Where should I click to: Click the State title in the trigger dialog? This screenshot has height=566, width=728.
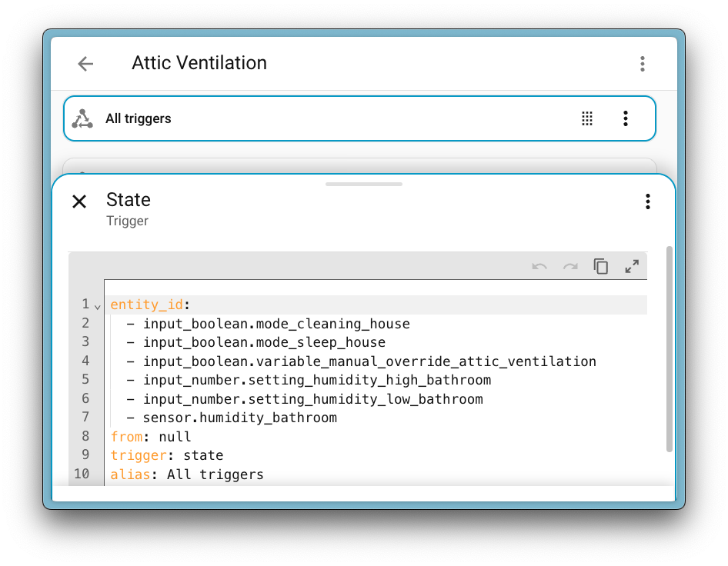pos(128,199)
